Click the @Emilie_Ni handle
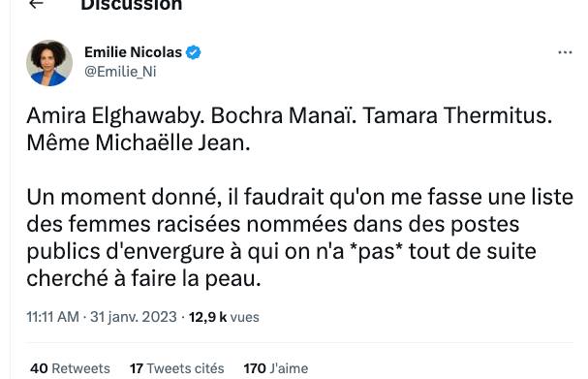 120,72
